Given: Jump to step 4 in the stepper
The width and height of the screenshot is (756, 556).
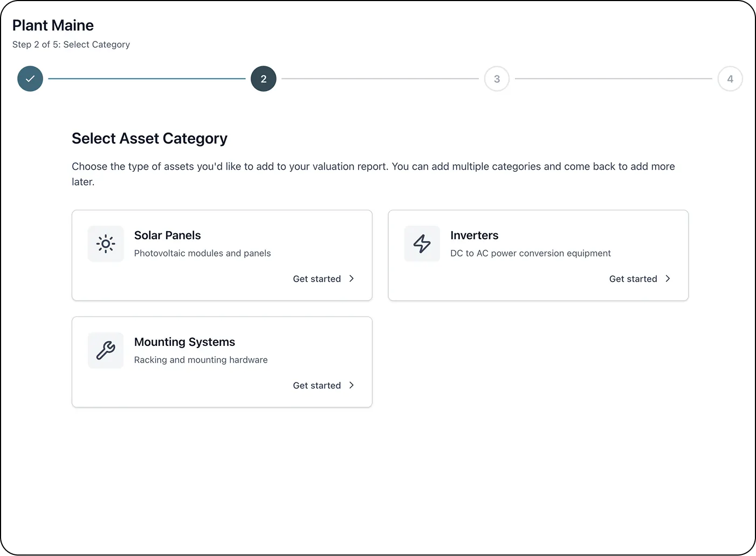Looking at the screenshot, I should pos(730,79).
